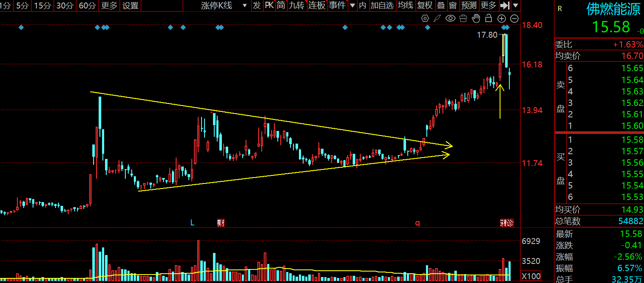Zoom in with the plus icon

tap(502, 18)
